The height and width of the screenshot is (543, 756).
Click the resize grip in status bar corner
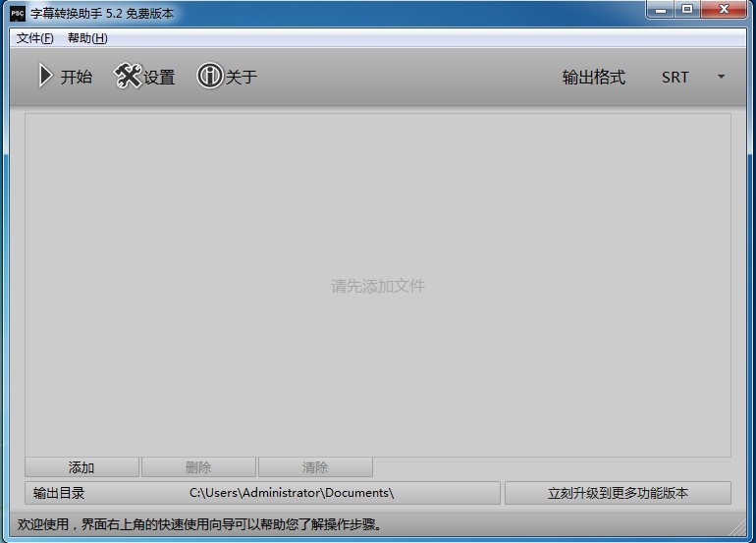(745, 533)
